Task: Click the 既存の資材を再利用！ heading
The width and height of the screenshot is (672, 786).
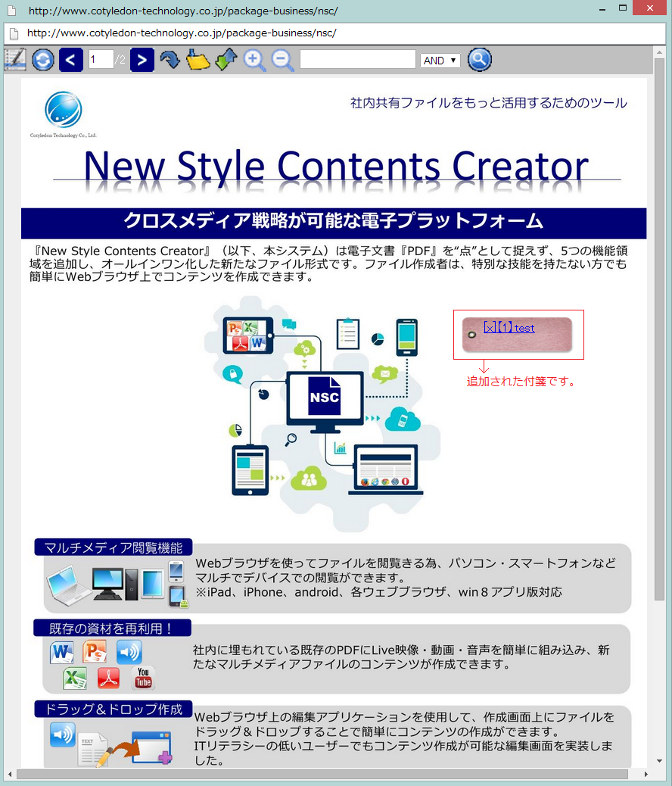Action: click(x=112, y=628)
